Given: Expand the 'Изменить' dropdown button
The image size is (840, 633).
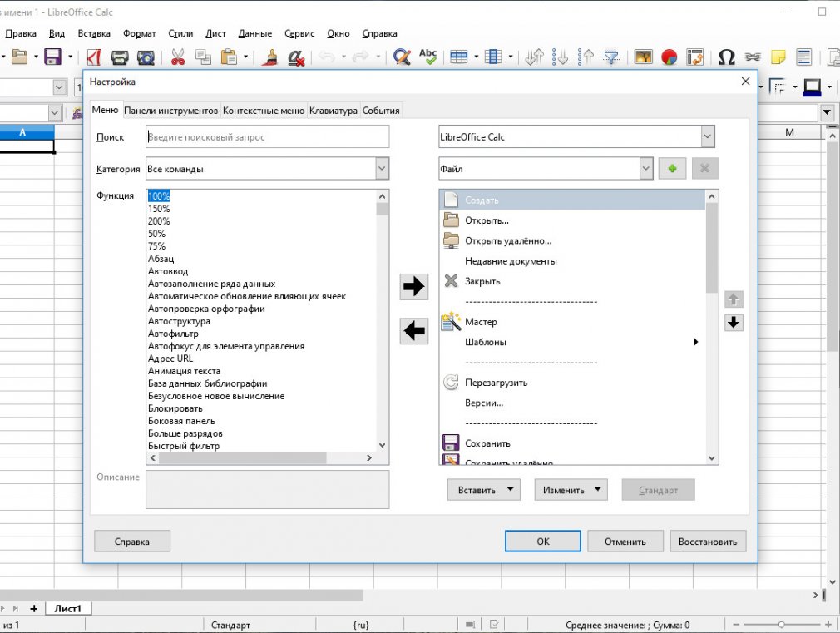Looking at the screenshot, I should pos(571,489).
